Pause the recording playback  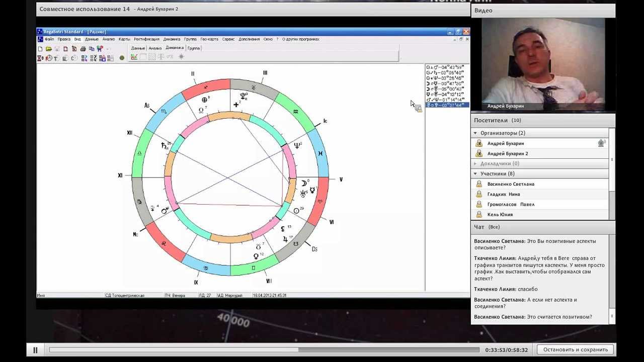pos(35,350)
